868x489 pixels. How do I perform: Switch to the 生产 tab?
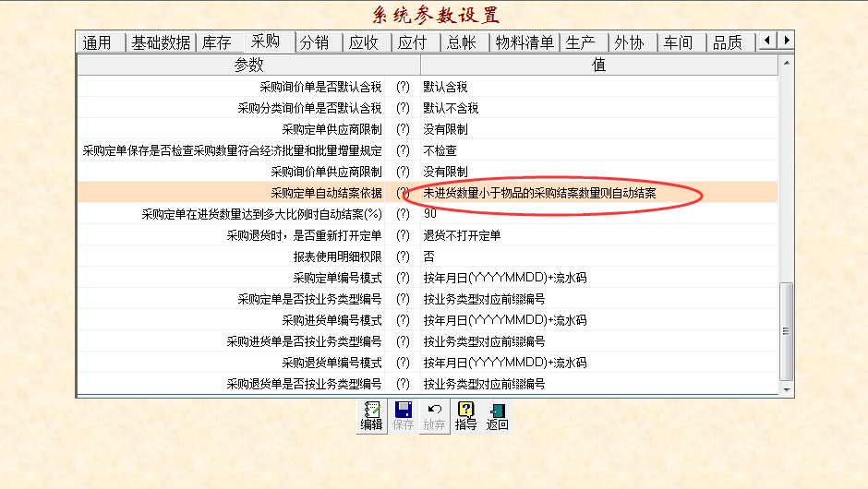584,42
